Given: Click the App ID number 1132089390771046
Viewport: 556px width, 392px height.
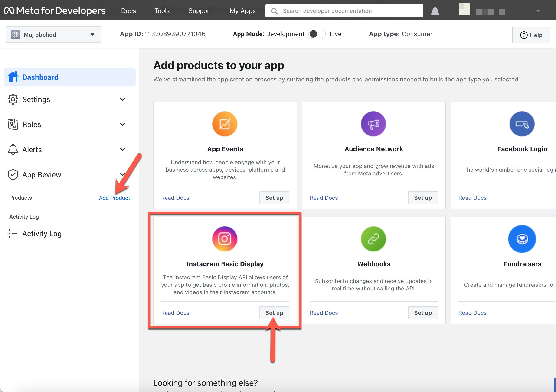Looking at the screenshot, I should click(x=175, y=34).
